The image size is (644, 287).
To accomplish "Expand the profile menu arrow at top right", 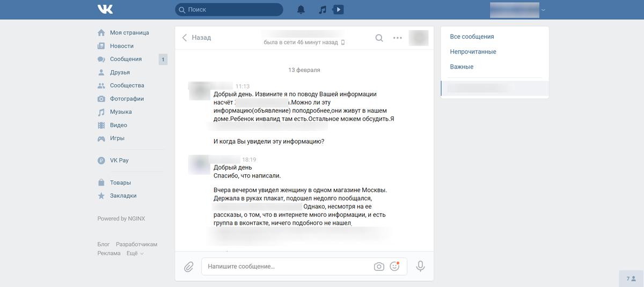I will coord(543,10).
